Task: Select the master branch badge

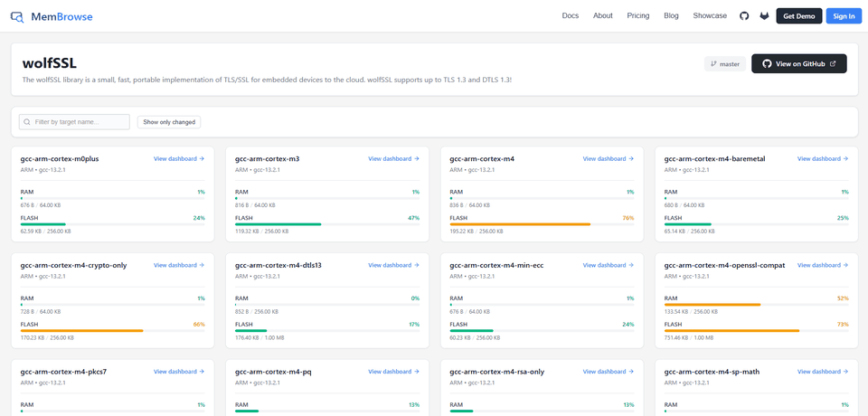Action: tap(725, 64)
